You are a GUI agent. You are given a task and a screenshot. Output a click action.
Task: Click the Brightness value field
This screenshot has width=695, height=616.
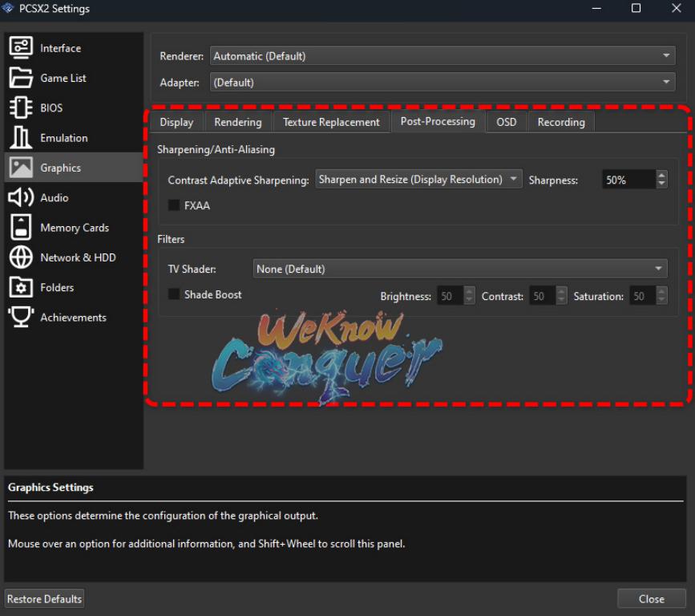tap(450, 296)
